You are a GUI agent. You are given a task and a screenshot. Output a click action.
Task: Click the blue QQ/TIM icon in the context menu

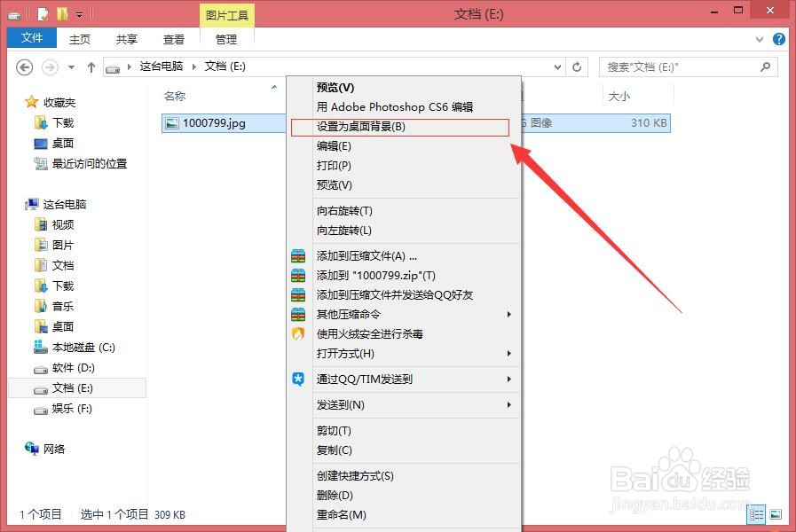[297, 379]
